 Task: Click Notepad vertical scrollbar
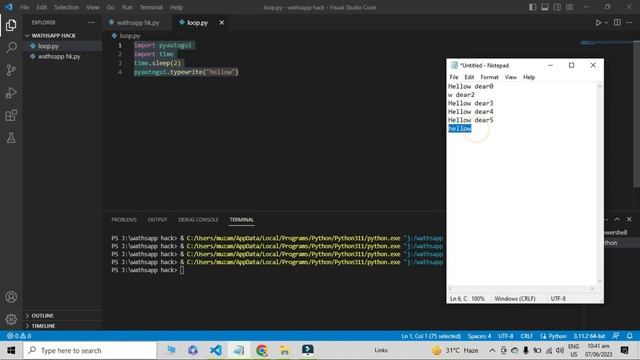600,183
